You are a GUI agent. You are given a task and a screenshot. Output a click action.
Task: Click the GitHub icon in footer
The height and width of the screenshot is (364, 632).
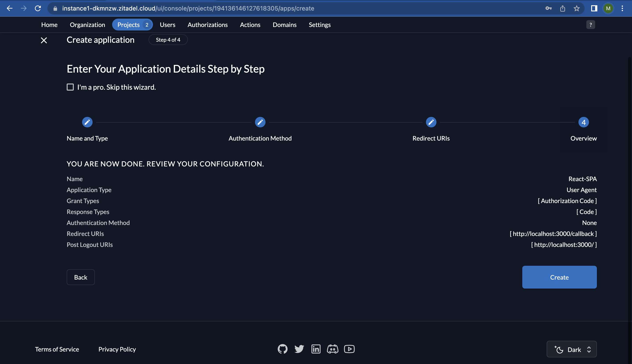[282, 349]
